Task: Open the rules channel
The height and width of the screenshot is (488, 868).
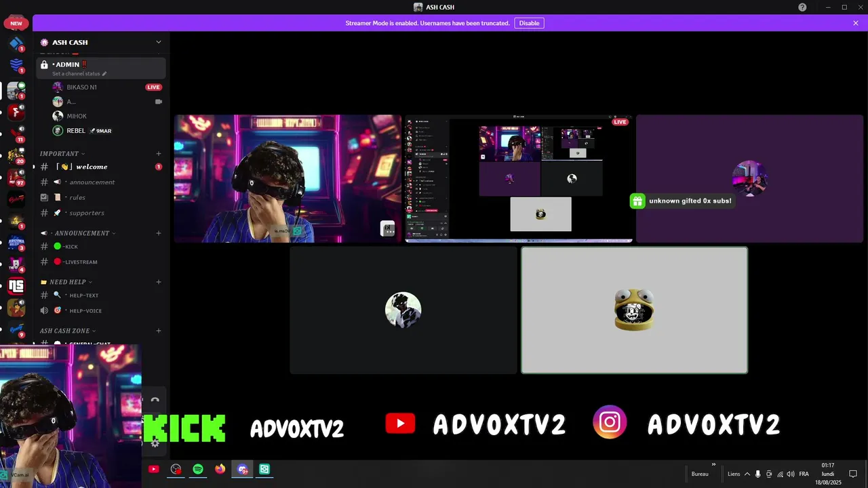Action: coord(101,197)
